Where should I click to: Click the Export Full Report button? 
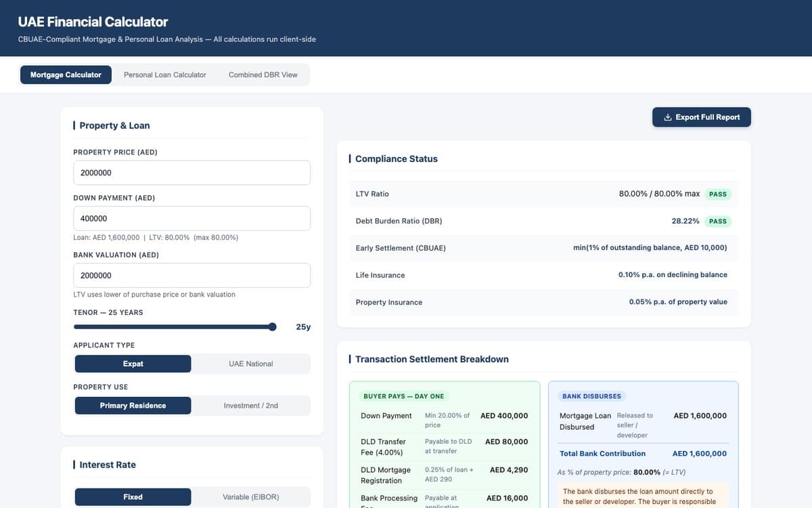tap(702, 117)
